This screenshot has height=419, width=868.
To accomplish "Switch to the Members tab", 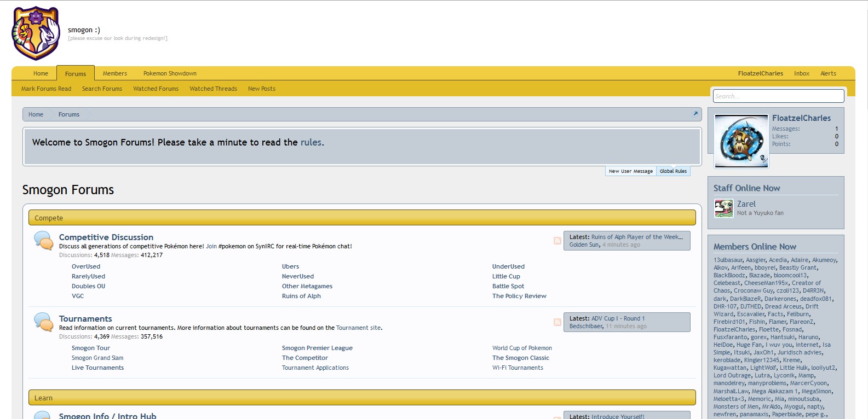I will tap(114, 73).
